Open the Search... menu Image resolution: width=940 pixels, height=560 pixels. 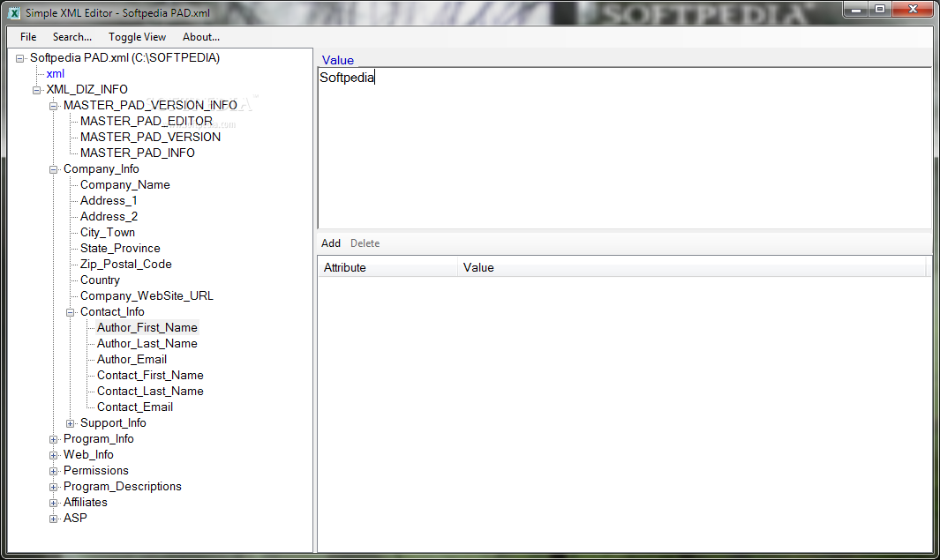tap(72, 37)
